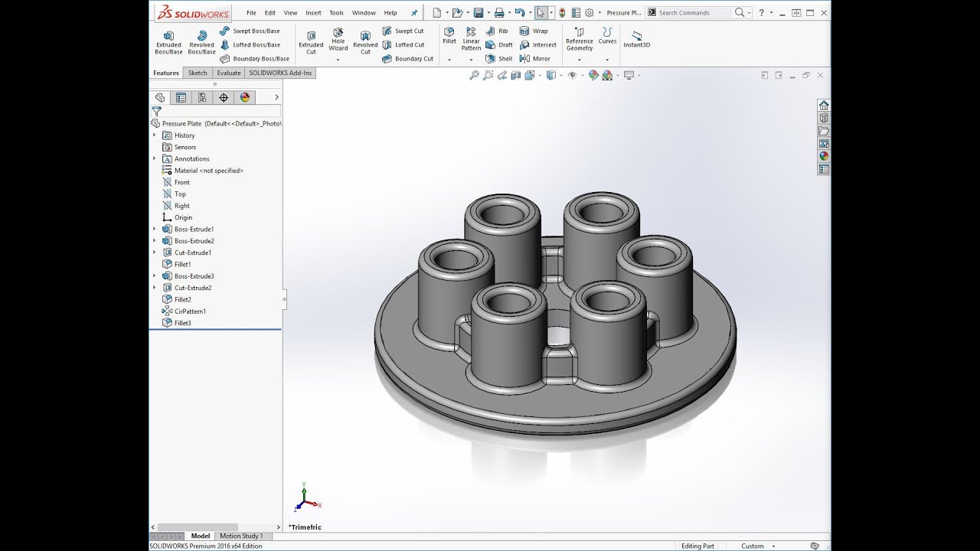Pin the menu bar with the pushpin

pos(414,12)
